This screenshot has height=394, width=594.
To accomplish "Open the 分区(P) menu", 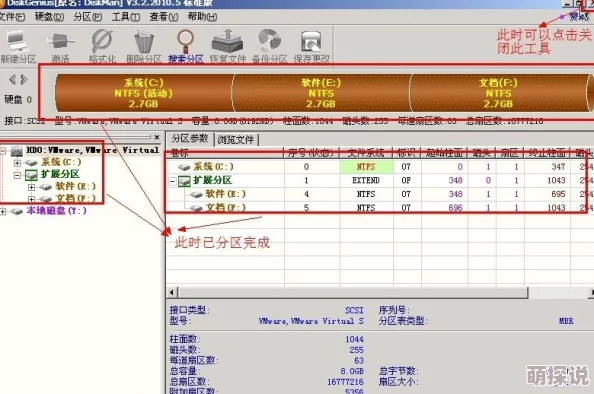I will 88,17.
